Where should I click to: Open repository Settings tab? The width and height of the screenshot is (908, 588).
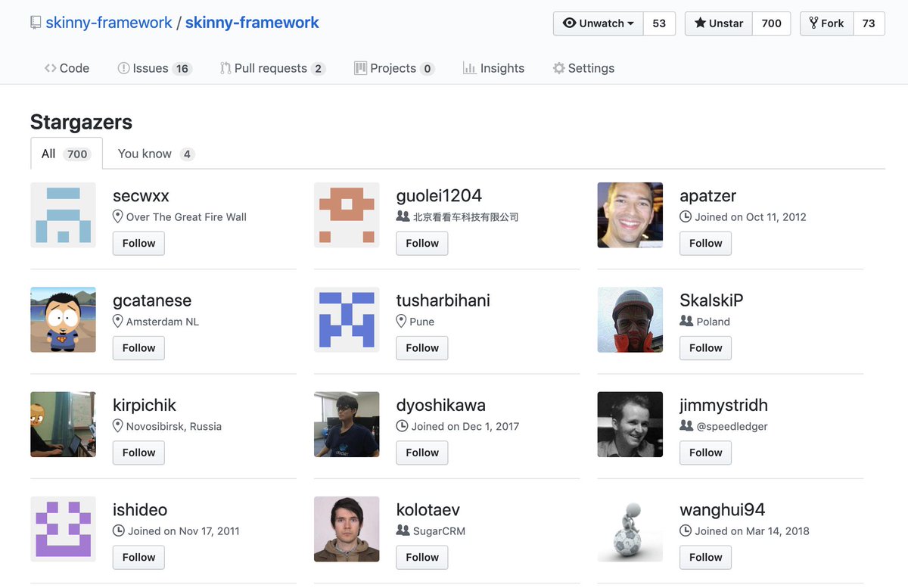coord(583,68)
